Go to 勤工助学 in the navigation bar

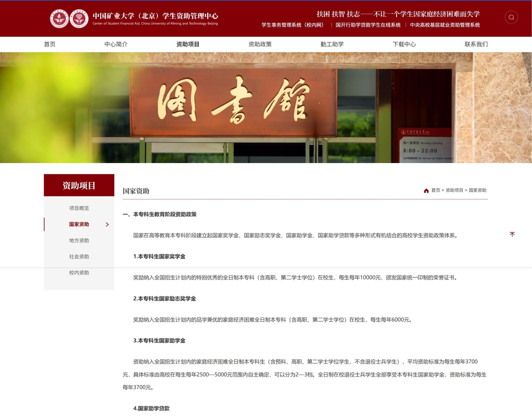(x=332, y=44)
